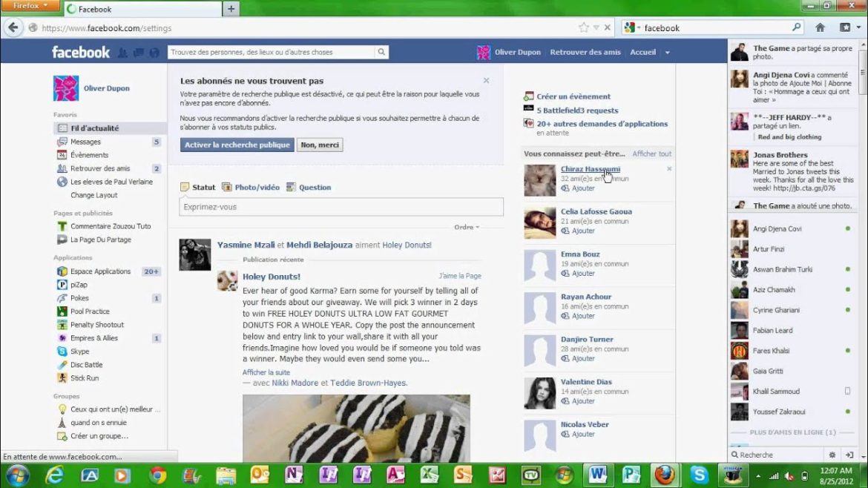
Task: Open Évènements in the left sidebar
Action: coord(89,155)
